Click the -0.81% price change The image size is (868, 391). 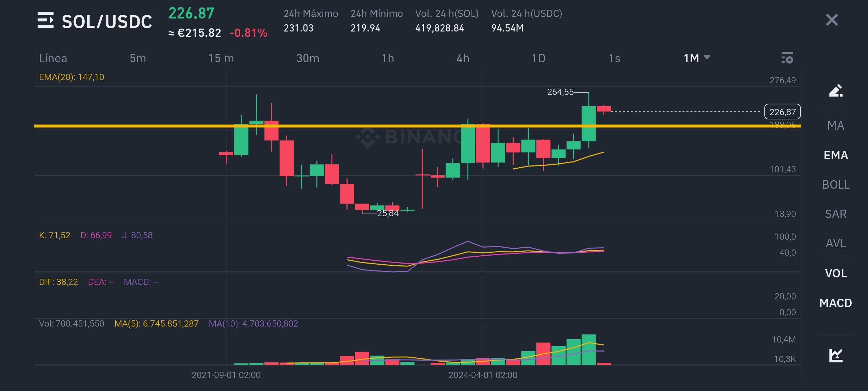(x=248, y=33)
